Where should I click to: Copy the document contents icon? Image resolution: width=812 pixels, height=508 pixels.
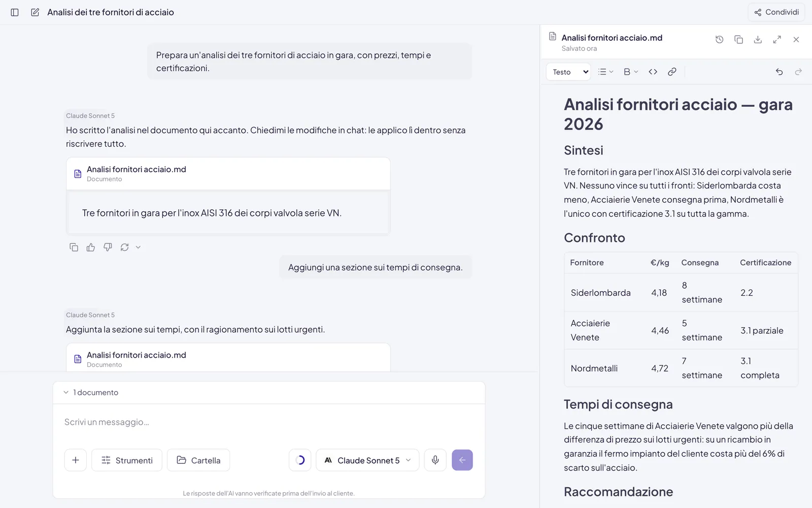(738, 40)
